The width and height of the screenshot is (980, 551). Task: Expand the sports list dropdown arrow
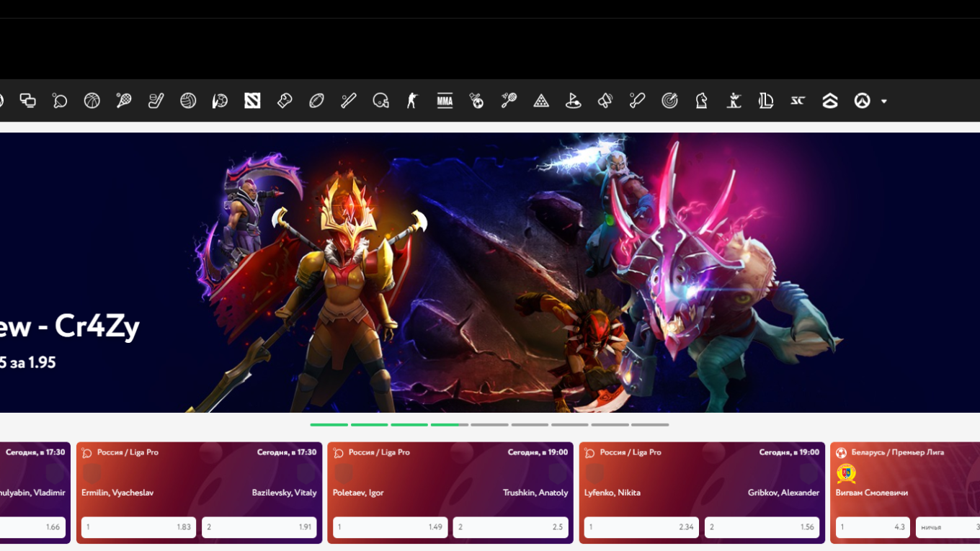pos(884,102)
